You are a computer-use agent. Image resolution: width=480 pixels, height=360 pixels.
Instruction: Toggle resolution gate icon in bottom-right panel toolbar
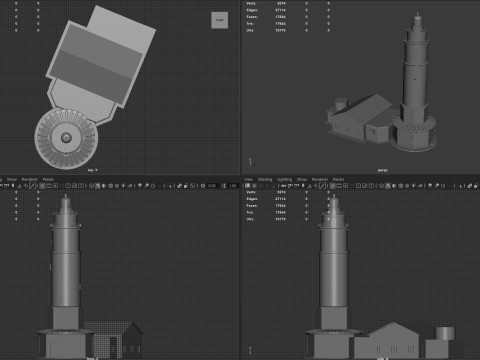click(345, 186)
